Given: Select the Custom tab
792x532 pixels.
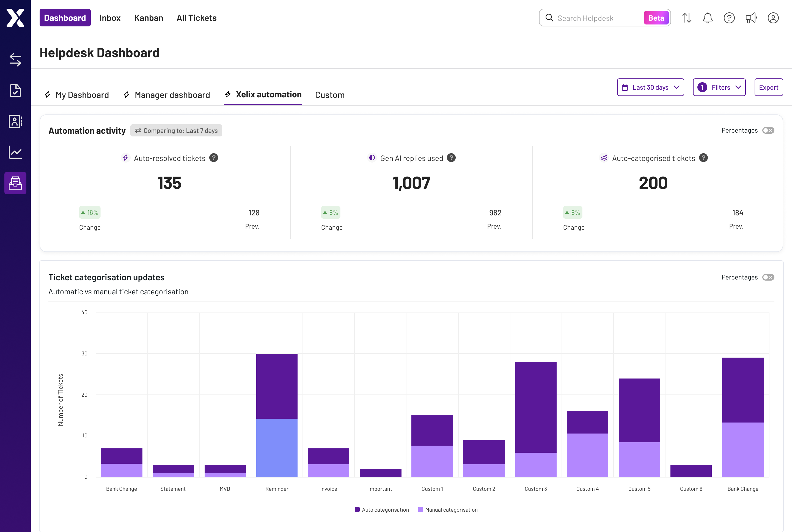Looking at the screenshot, I should coord(330,95).
